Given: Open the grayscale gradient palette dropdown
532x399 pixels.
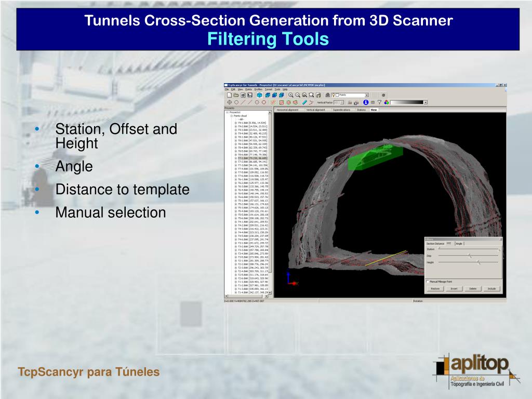Looking at the screenshot, I should (x=425, y=102).
